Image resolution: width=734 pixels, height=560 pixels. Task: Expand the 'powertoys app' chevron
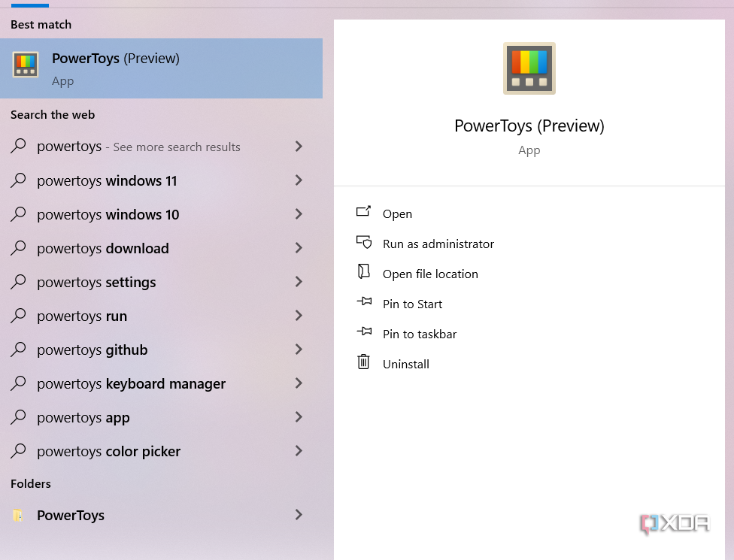[299, 417]
